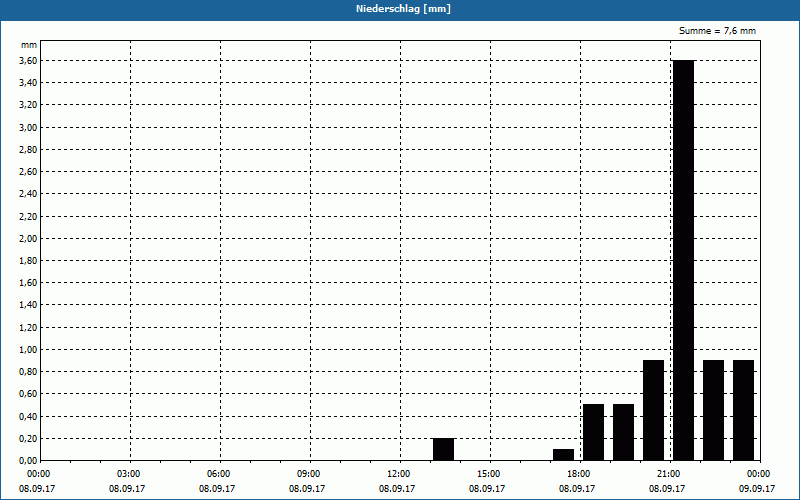Click the 0,50 mm bar starting at 19:00
Viewport: 800px width, 500px height.
[623, 433]
